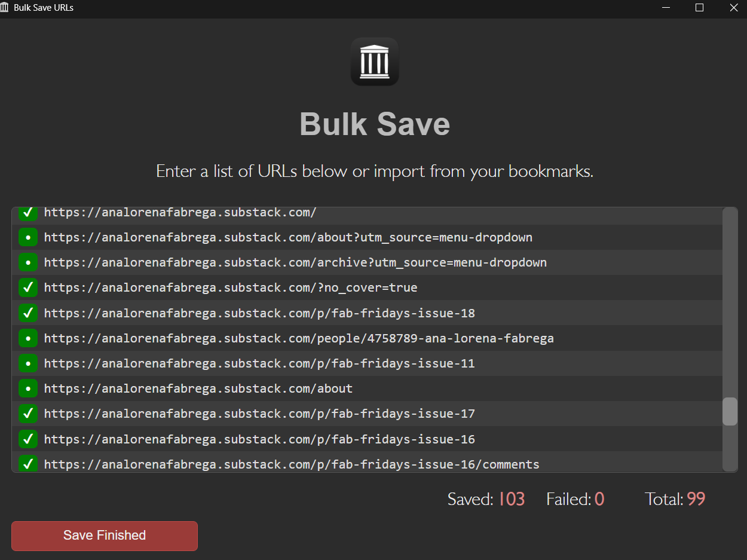Click the Saved: 103 counter
The width and height of the screenshot is (747, 560).
click(x=486, y=498)
